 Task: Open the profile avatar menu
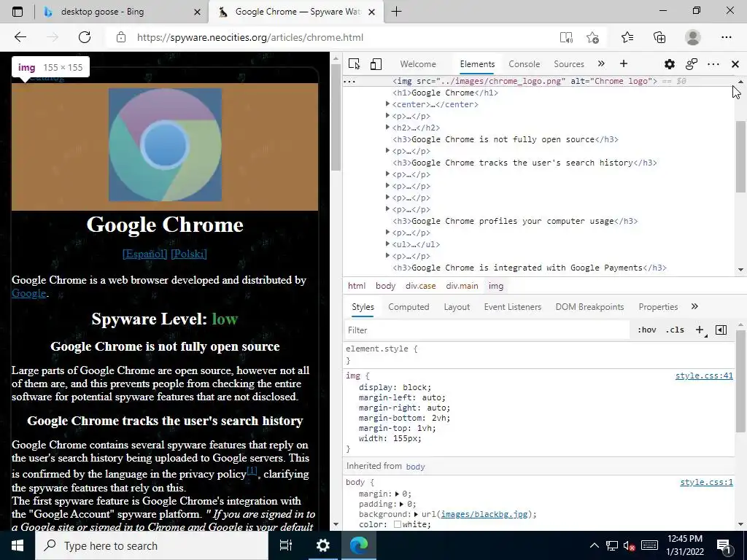pyautogui.click(x=693, y=37)
